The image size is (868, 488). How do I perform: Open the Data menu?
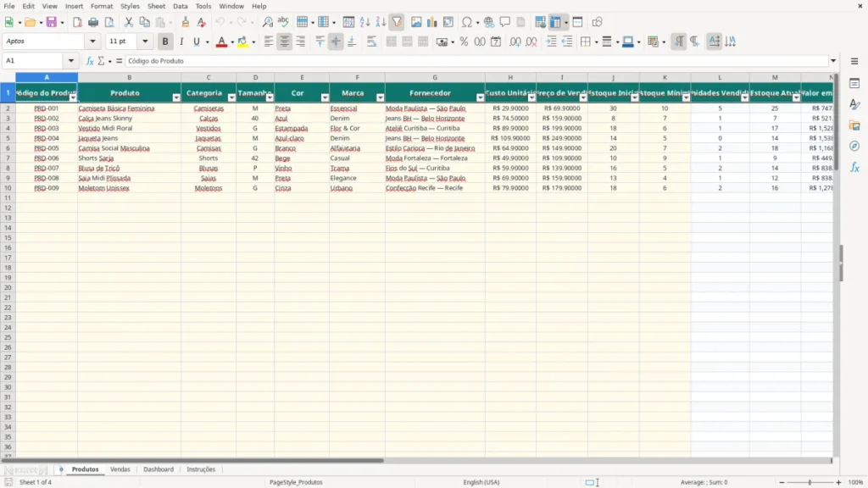tap(180, 6)
